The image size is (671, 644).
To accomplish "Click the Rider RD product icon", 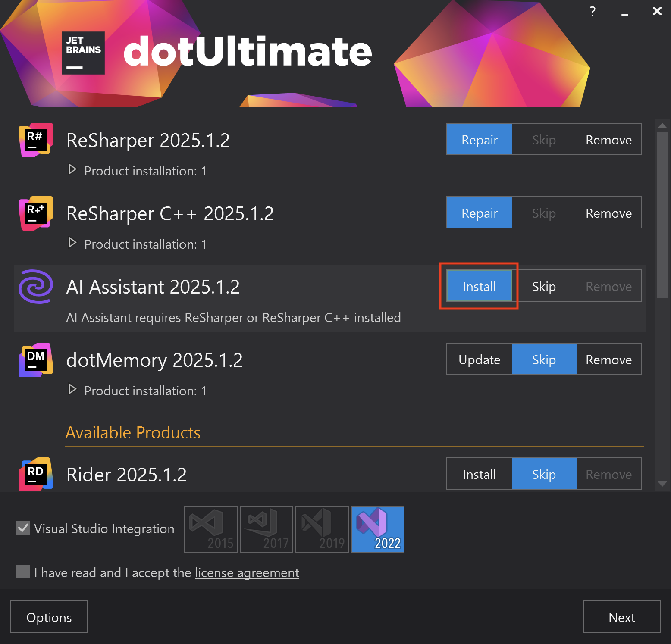I will (36, 474).
